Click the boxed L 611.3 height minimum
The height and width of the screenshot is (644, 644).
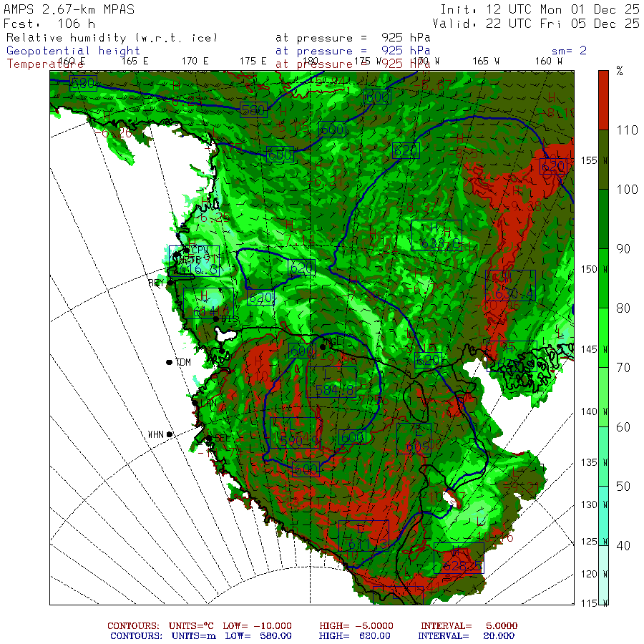click(364, 535)
